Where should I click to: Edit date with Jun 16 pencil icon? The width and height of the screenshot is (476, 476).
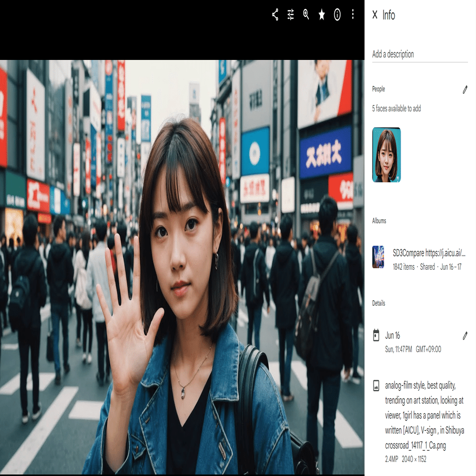click(x=465, y=336)
